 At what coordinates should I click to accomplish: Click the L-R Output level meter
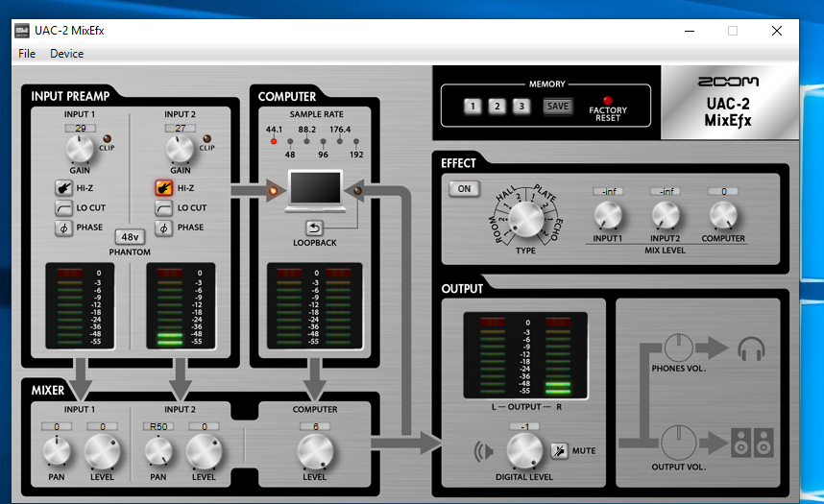(525, 355)
